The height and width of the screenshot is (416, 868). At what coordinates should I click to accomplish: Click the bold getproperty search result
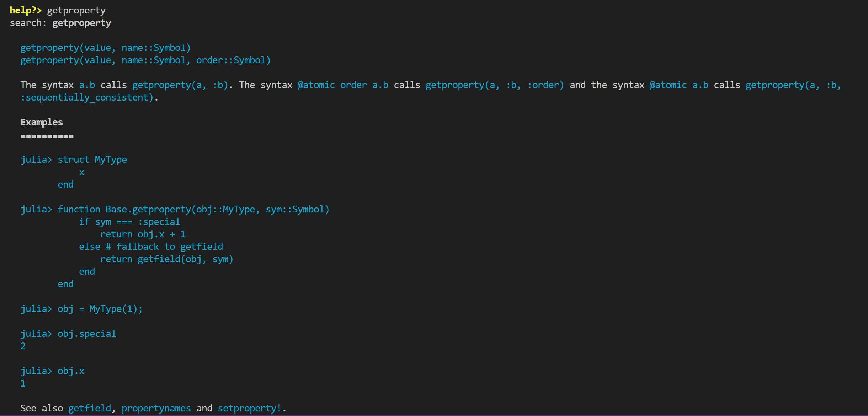click(81, 23)
